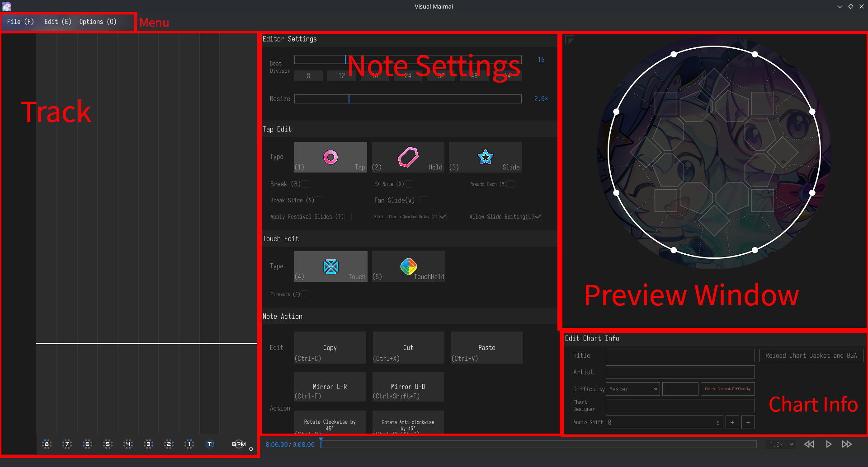Toggle the Fan Slide(W) checkbox
The image size is (868, 467).
pyautogui.click(x=423, y=201)
